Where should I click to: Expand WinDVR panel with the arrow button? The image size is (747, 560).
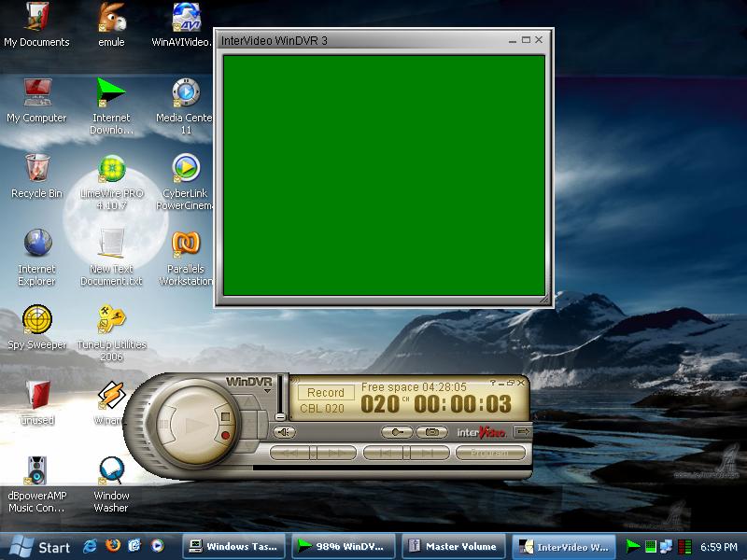click(523, 431)
